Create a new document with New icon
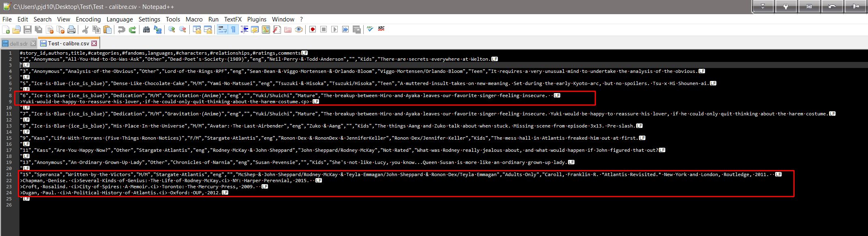868x236 pixels. [6, 30]
